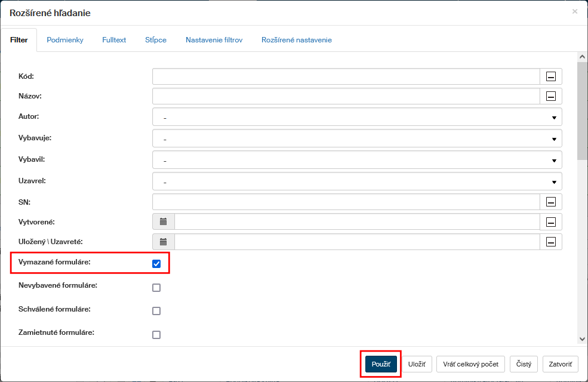Click the scroll down arrow of scrollbar

click(582, 339)
